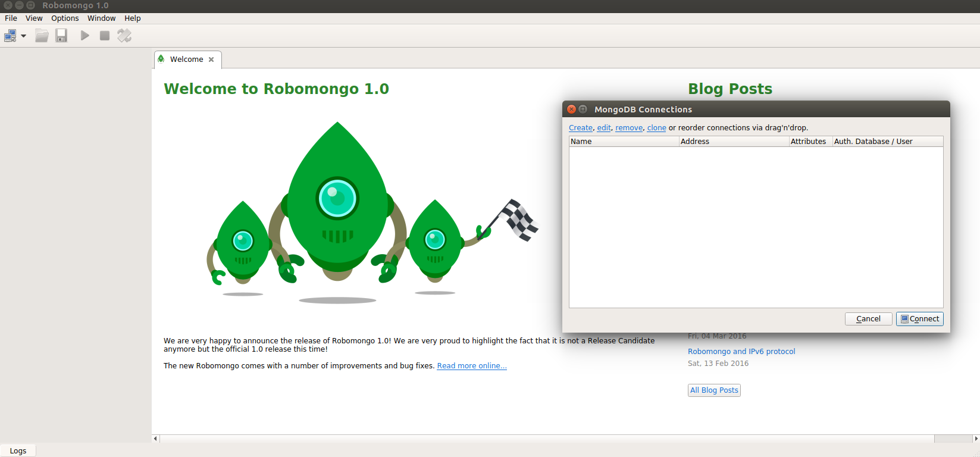Click the Blog Posts heading
The width and height of the screenshot is (980, 457).
pos(730,89)
